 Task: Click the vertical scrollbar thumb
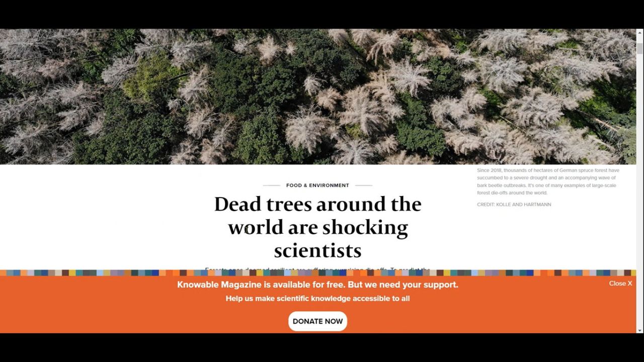click(639, 48)
